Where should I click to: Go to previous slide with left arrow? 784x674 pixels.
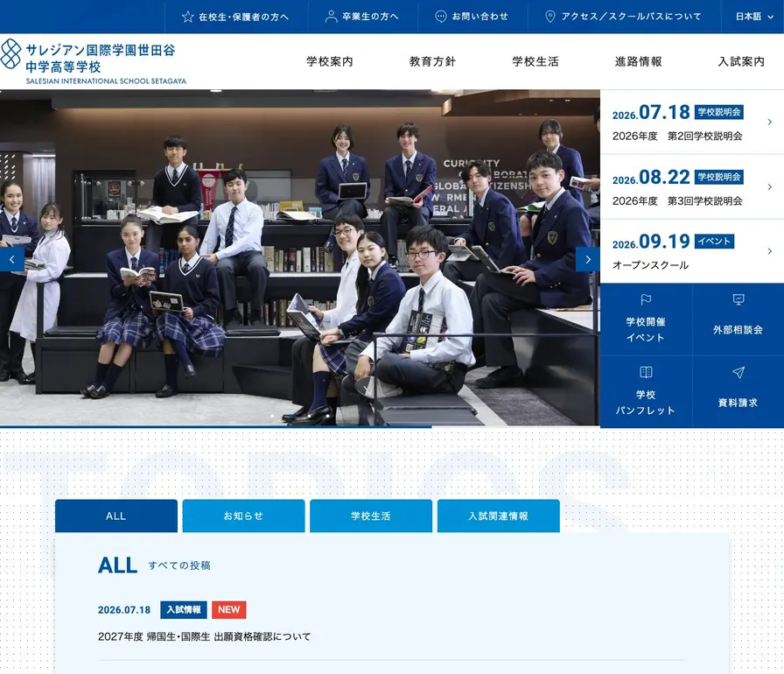pyautogui.click(x=12, y=259)
